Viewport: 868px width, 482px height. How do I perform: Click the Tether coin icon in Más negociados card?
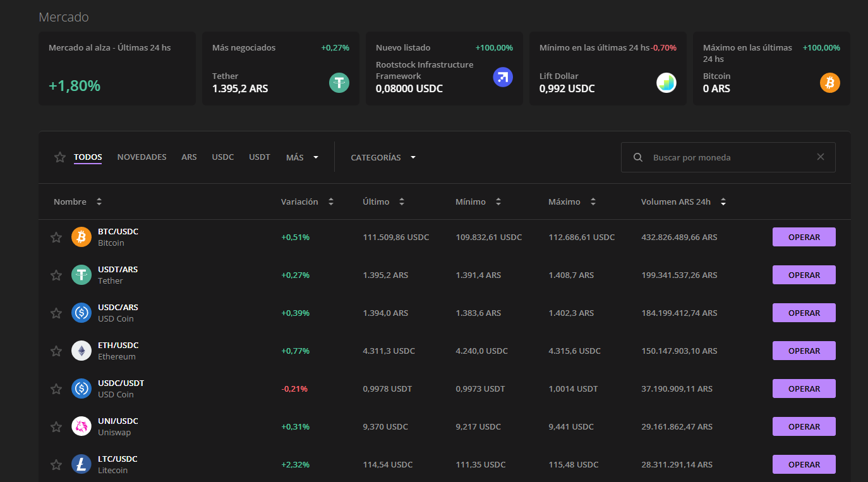(339, 83)
